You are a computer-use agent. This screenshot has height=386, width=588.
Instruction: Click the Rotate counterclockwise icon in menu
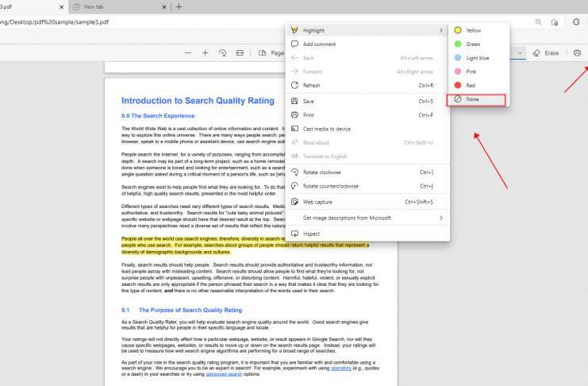coord(294,186)
